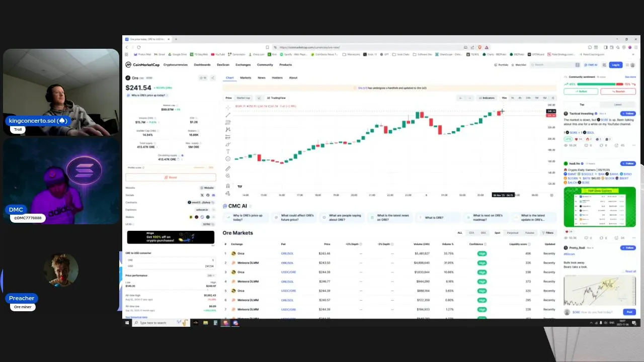The image size is (644, 362).
Task: Select the 15m chart interval
Action: 504,98
